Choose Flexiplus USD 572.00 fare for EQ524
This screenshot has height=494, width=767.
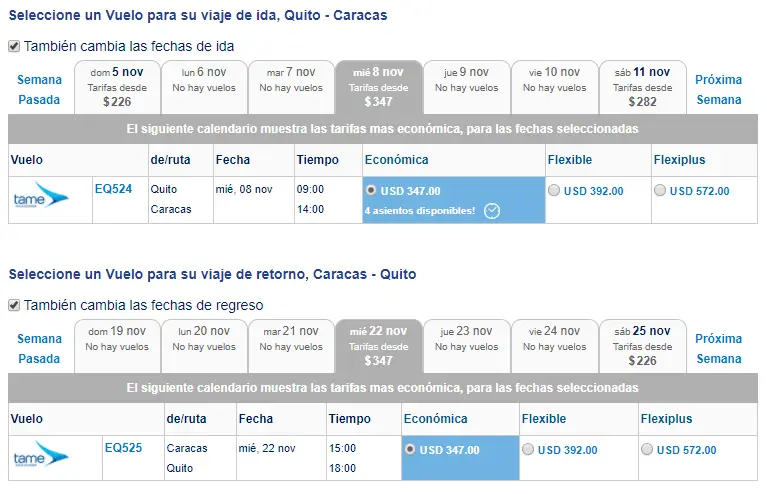point(660,191)
